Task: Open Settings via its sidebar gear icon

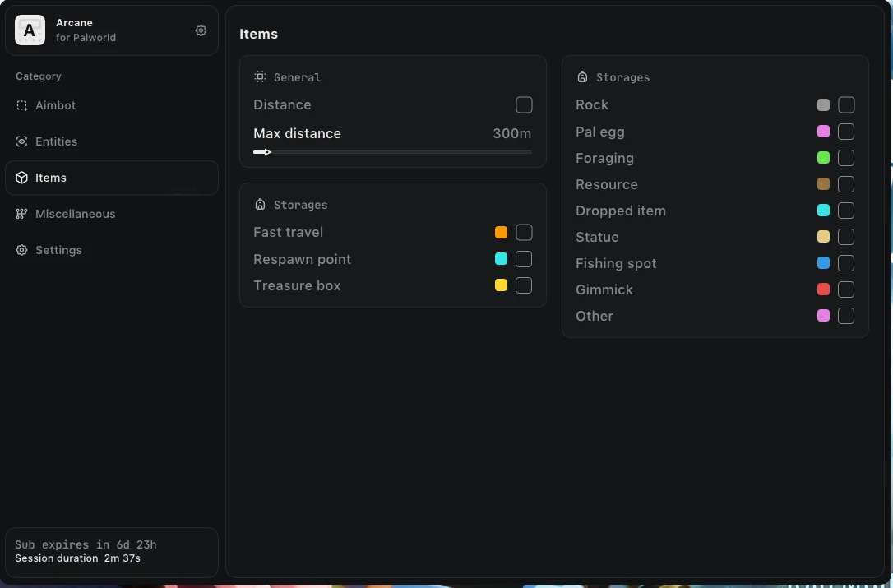Action: pyautogui.click(x=21, y=250)
